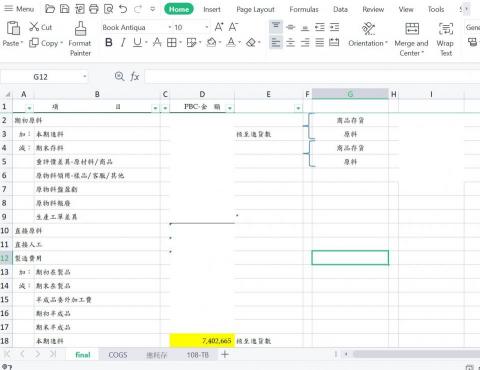Toggle left text alignment
This screenshot has height=370, width=480.
(276, 43)
